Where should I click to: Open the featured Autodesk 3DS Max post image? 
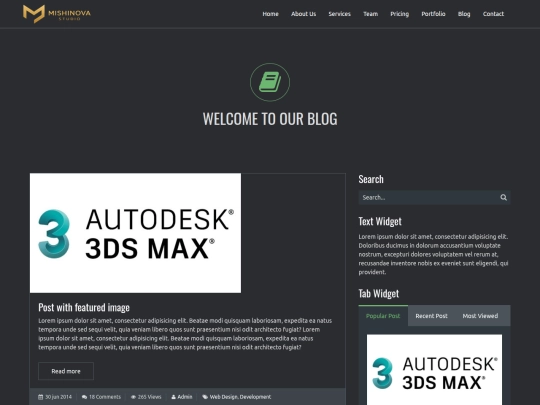click(x=135, y=233)
